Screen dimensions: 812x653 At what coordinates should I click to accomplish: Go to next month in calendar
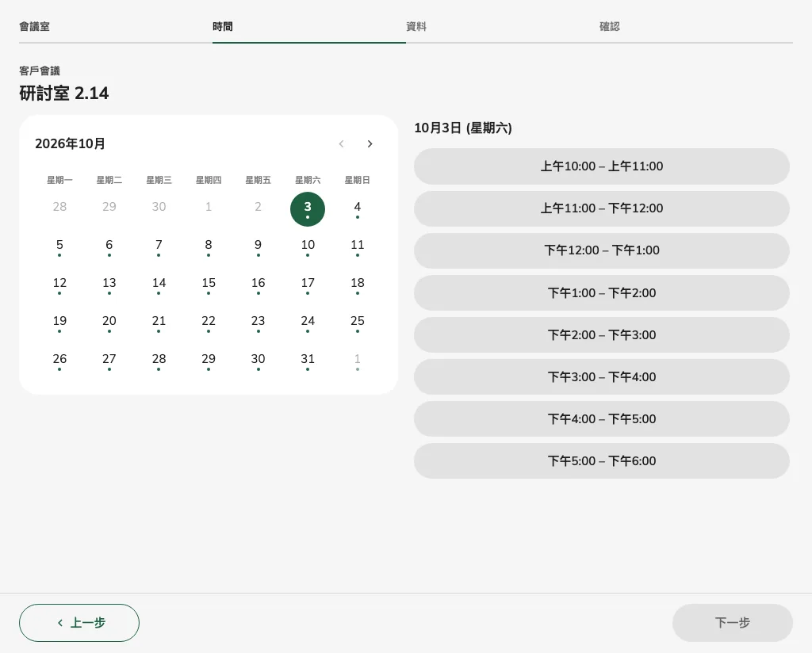point(370,144)
